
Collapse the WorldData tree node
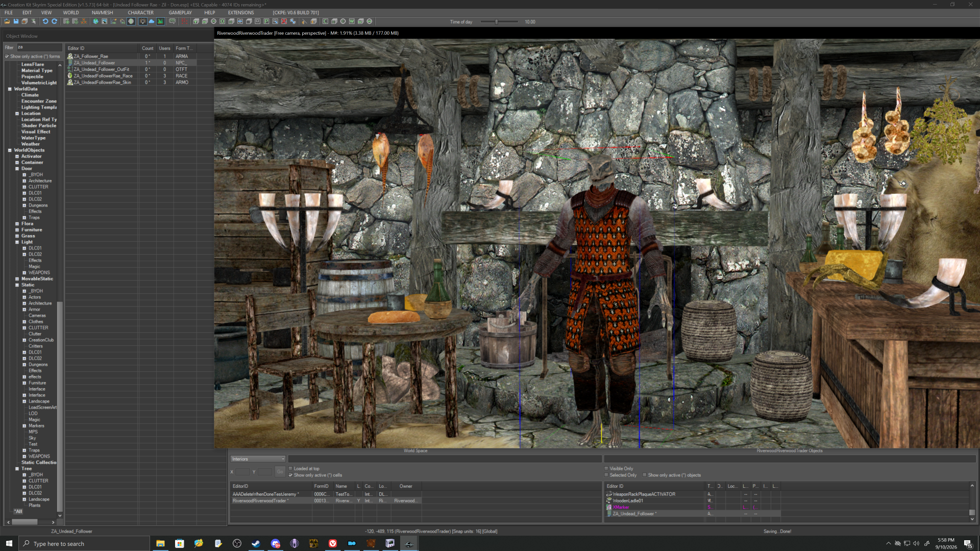coord(10,89)
